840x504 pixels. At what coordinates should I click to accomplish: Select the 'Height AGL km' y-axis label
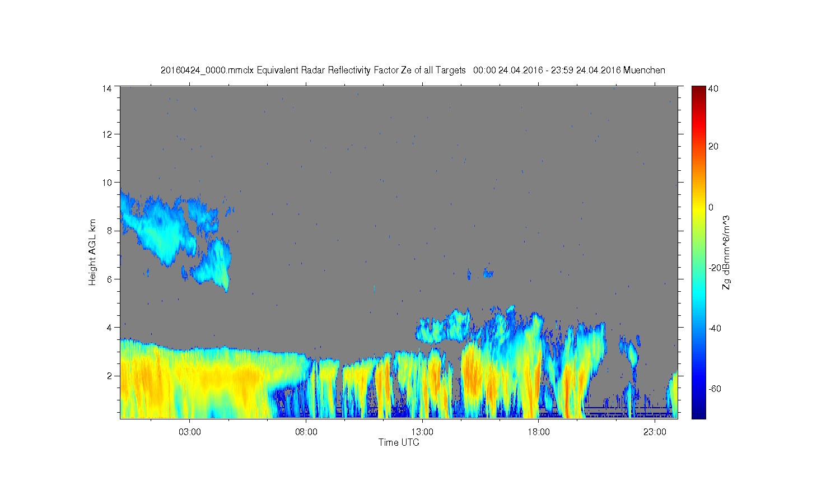[92, 252]
